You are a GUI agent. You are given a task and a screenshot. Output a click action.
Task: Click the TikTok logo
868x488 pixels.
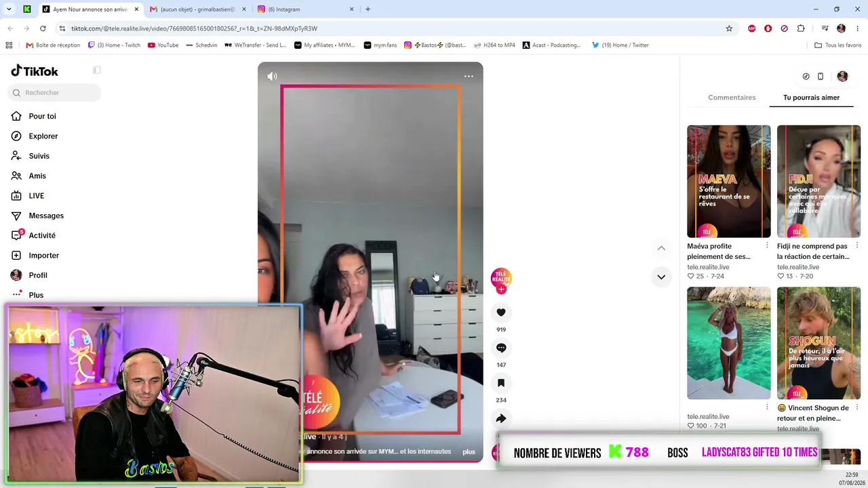(35, 71)
